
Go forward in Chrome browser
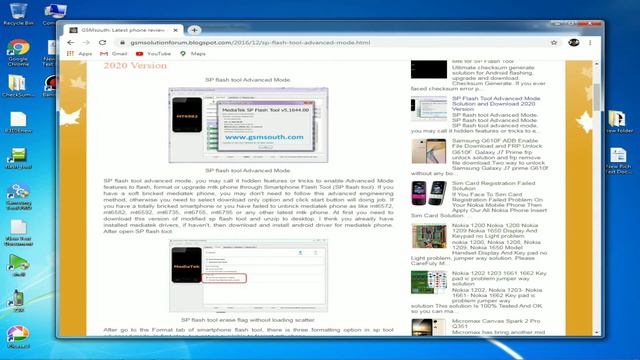[x=86, y=42]
